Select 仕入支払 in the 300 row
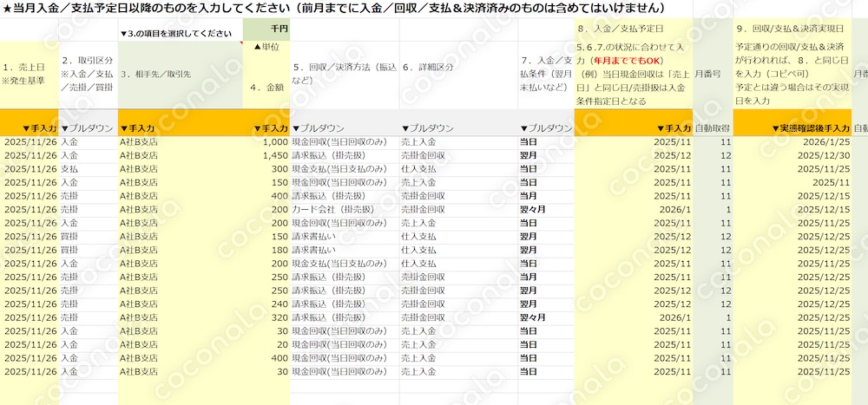 pyautogui.click(x=458, y=169)
